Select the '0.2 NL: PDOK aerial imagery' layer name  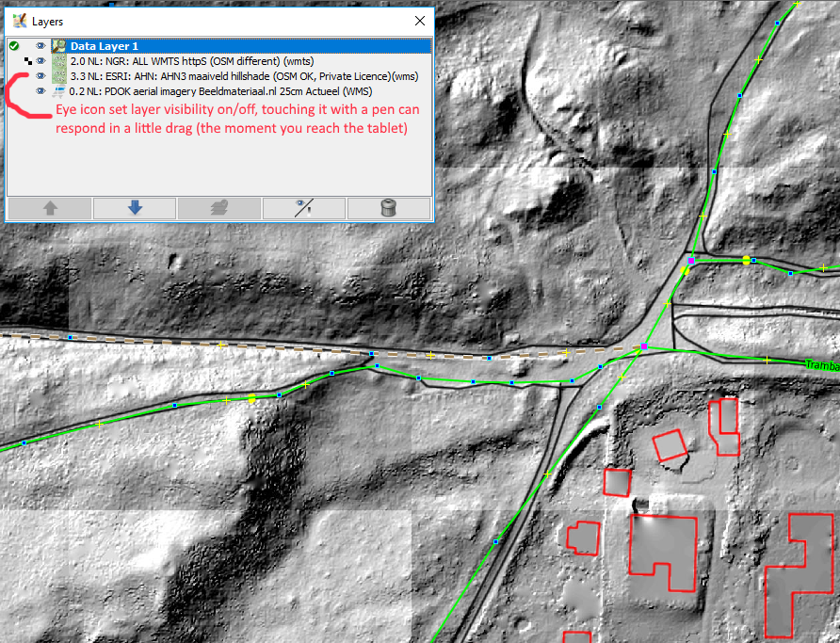tap(220, 91)
